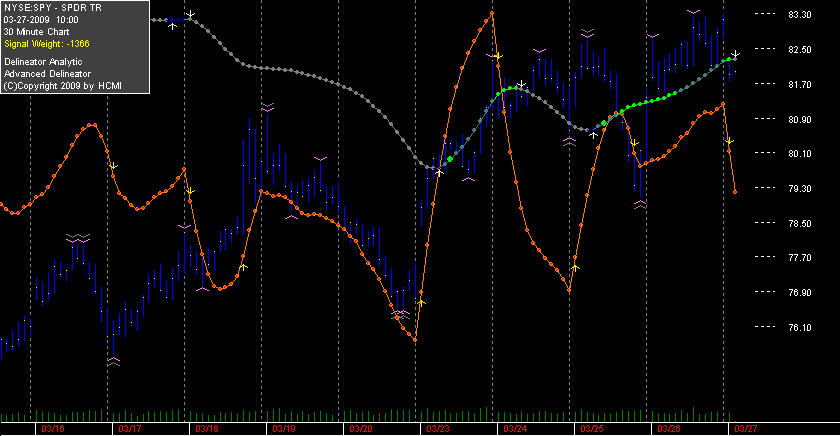Click the yellow down arrow near 80.10 level
This screenshot has height=436, width=840.
pos(730,141)
